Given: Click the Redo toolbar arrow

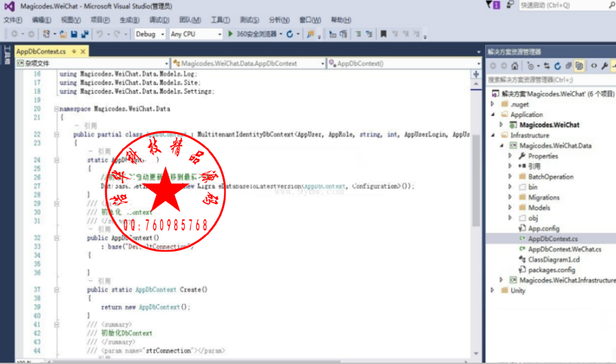Looking at the screenshot, I should tap(117, 34).
